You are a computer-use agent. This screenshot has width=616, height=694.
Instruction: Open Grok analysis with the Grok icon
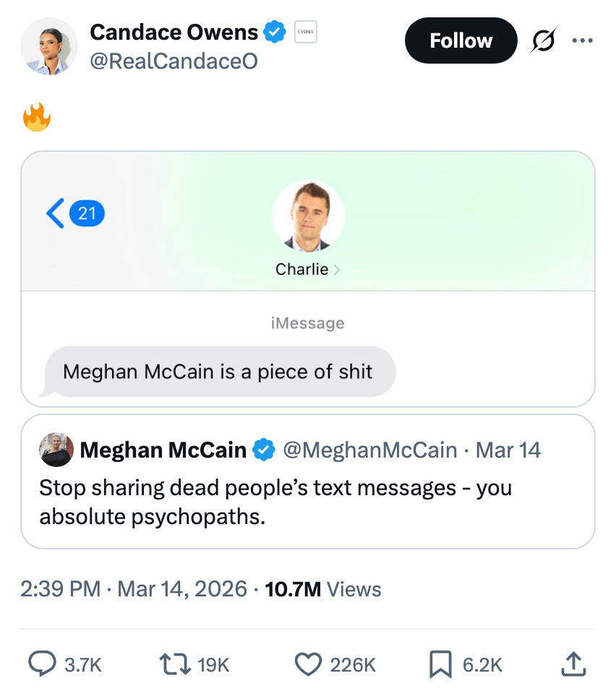(543, 40)
